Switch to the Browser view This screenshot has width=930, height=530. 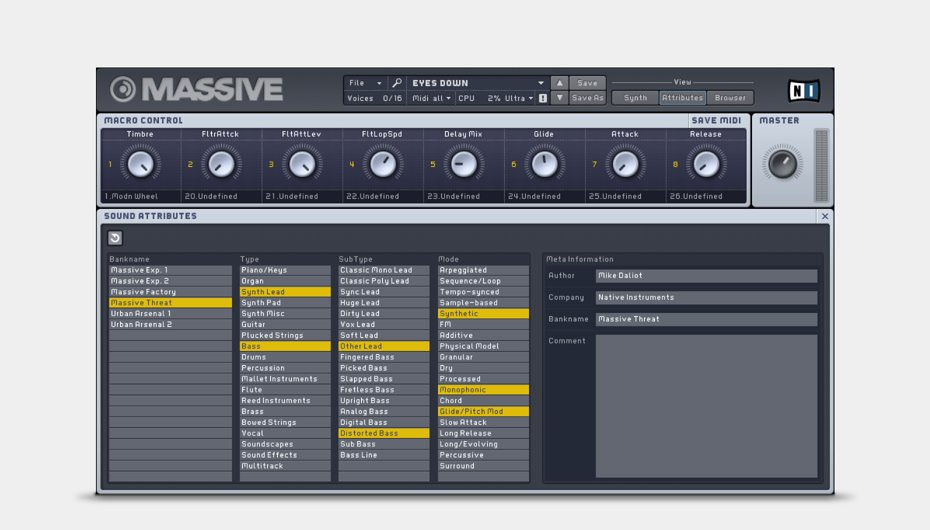click(x=730, y=98)
